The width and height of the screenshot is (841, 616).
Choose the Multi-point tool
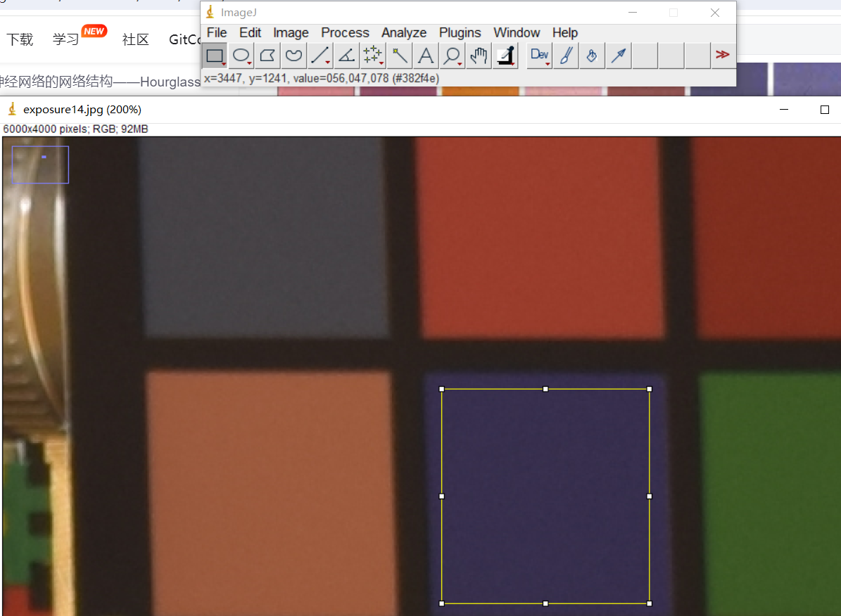372,56
